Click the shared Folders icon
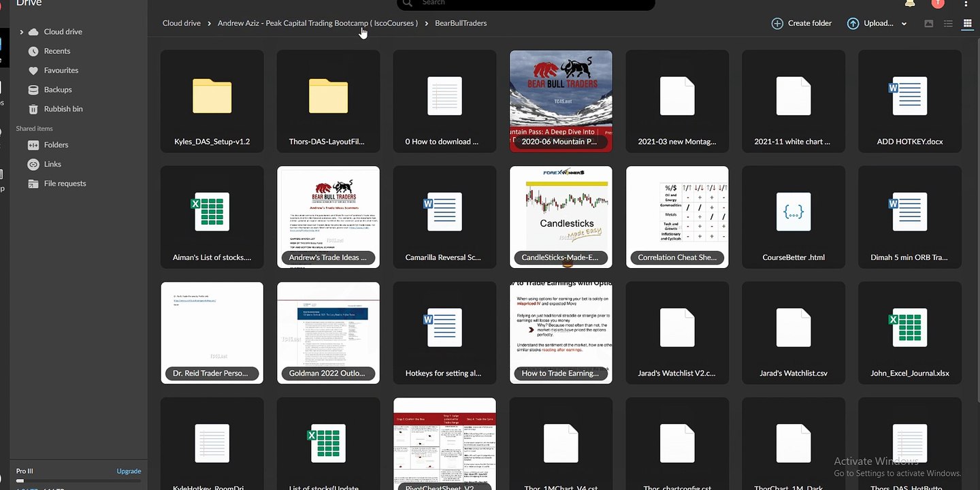The width and height of the screenshot is (980, 490). (x=33, y=145)
